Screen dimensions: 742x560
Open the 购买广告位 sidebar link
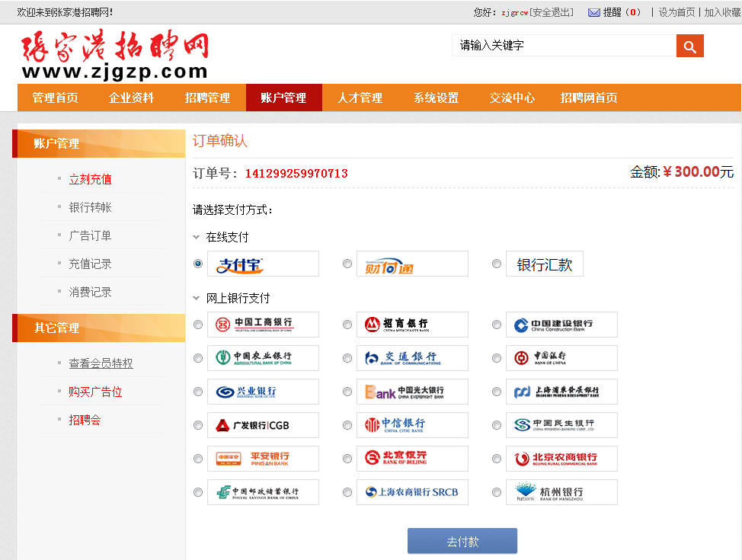click(95, 392)
